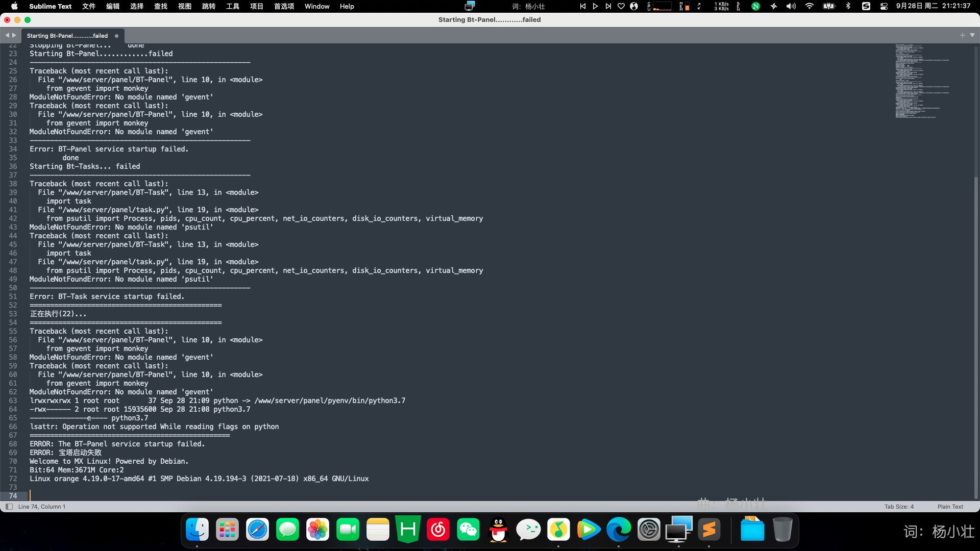The image size is (980, 551).
Task: Open FaceTime from the Dock
Action: coord(348,530)
